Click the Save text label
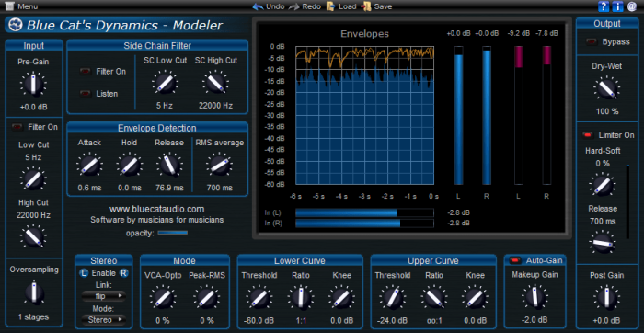This screenshot has height=333, width=644. point(384,6)
